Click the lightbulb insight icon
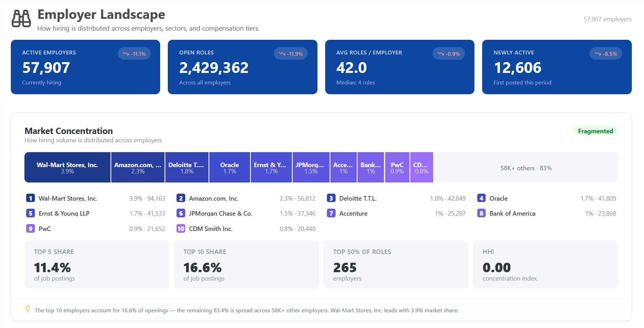Image resolution: width=644 pixels, height=328 pixels. point(28,309)
